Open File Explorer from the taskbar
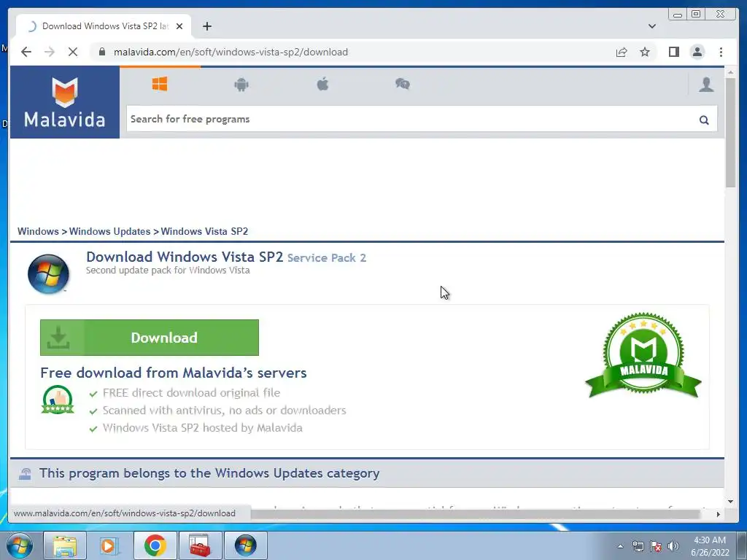 [65, 545]
